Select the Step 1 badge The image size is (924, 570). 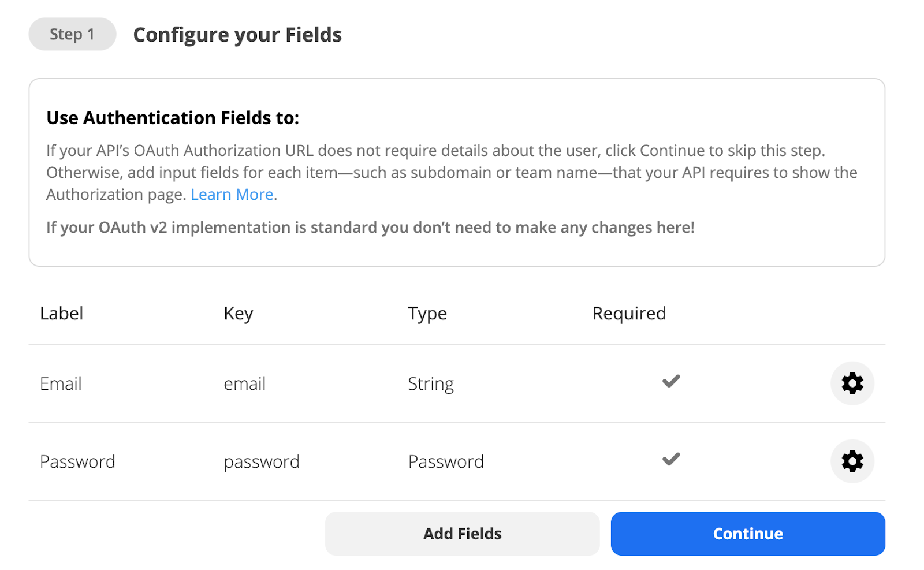(x=72, y=35)
